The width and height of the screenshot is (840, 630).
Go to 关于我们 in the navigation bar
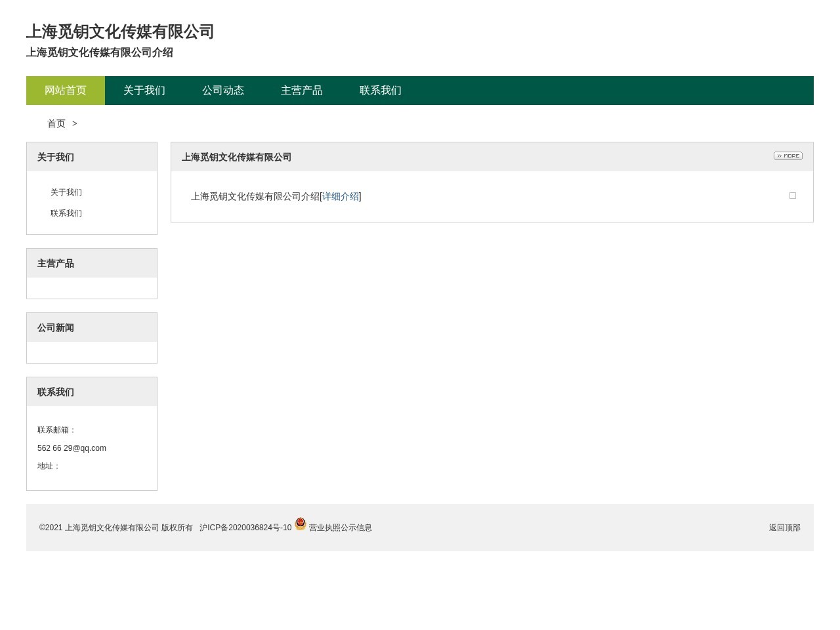tap(144, 91)
